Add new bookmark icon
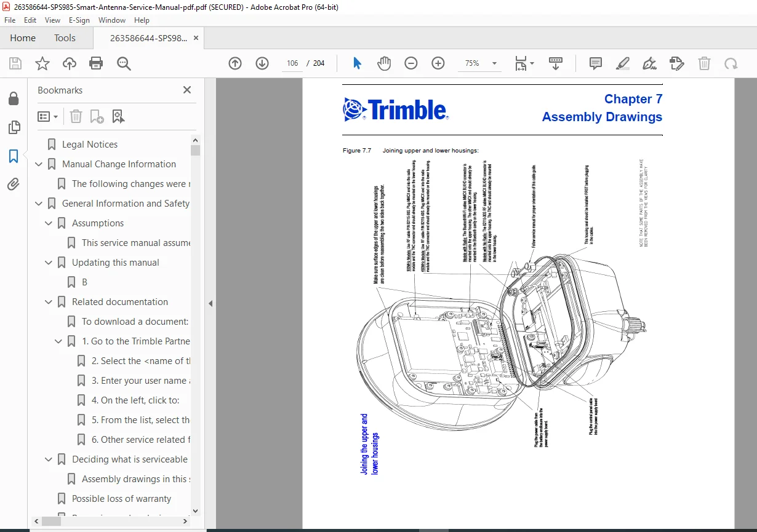The image size is (757, 532). point(97,116)
